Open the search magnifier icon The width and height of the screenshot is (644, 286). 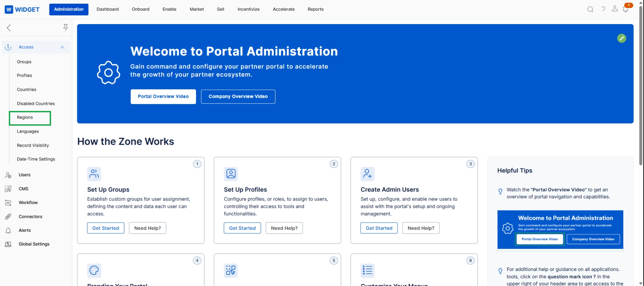[590, 9]
